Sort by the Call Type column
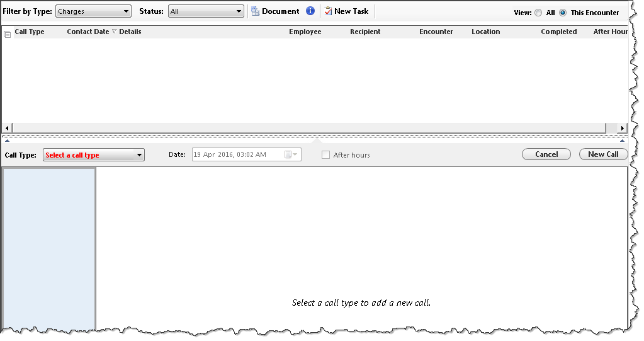The image size is (644, 341). coord(30,32)
